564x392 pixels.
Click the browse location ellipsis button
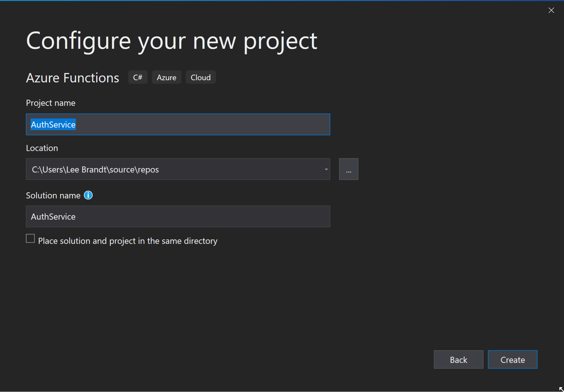348,169
